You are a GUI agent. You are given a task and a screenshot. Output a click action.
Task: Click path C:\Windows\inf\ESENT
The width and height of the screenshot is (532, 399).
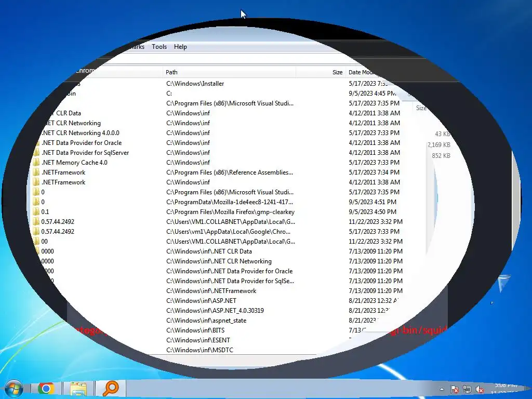[198, 340]
